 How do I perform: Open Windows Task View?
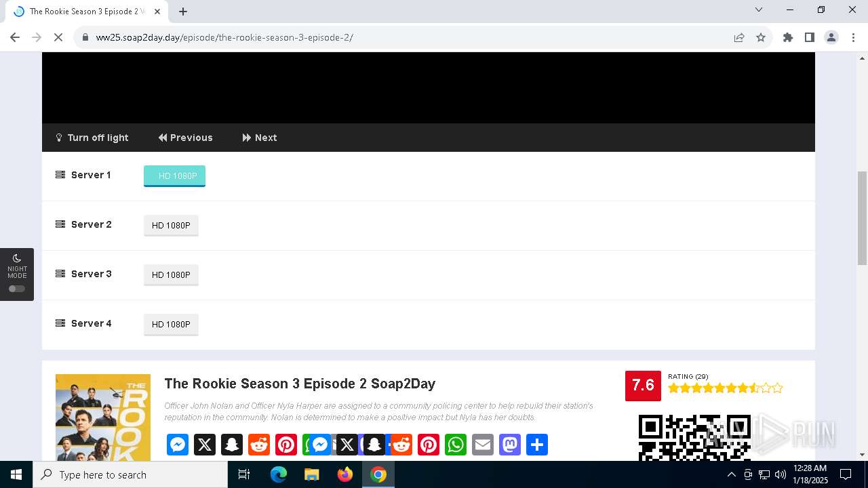click(245, 474)
